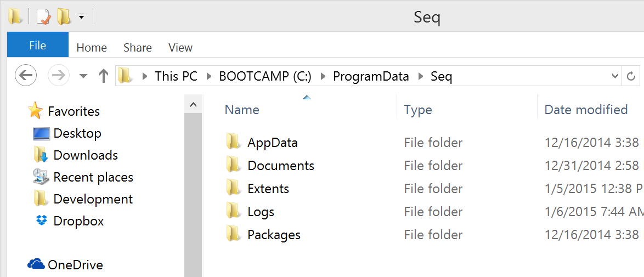Open recent locations dropdown arrow
This screenshot has width=644, height=277.
point(83,76)
